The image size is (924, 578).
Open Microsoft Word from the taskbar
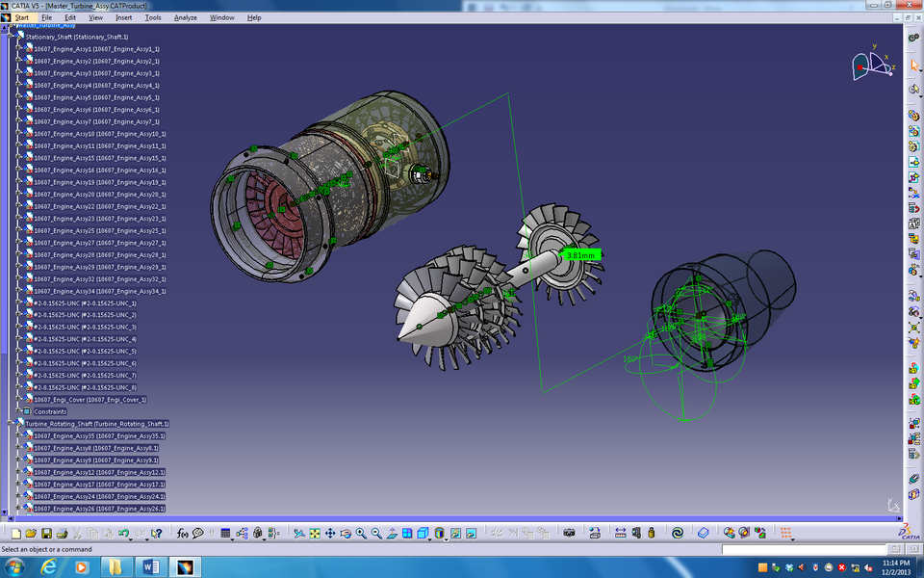[x=149, y=568]
